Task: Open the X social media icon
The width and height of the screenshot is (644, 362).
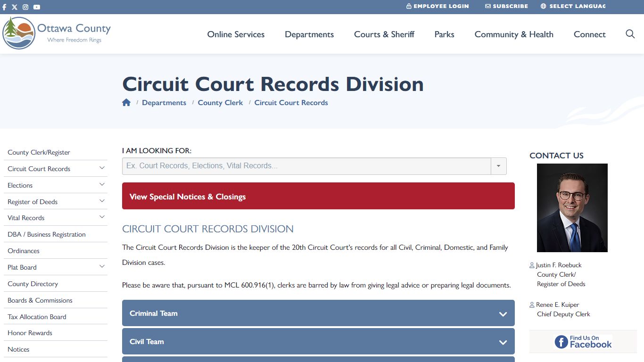Action: (15, 7)
